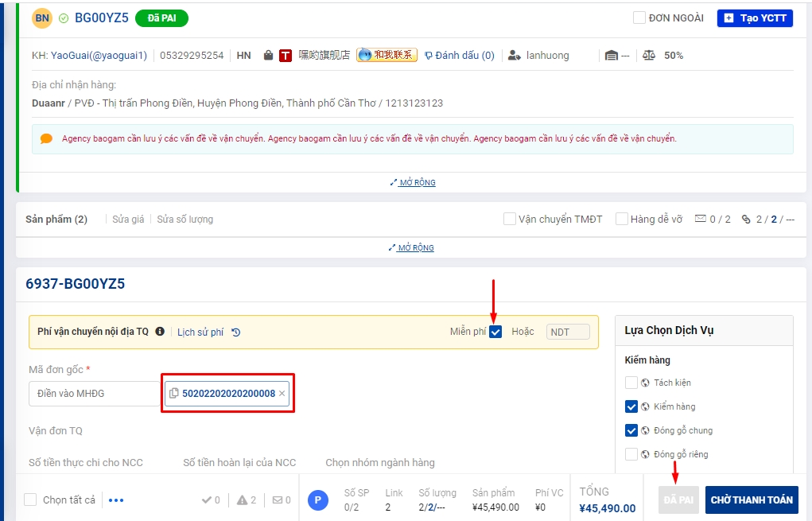Tick the ĐƠN NGOÀI checkbox
The height and width of the screenshot is (521, 812).
(x=639, y=17)
